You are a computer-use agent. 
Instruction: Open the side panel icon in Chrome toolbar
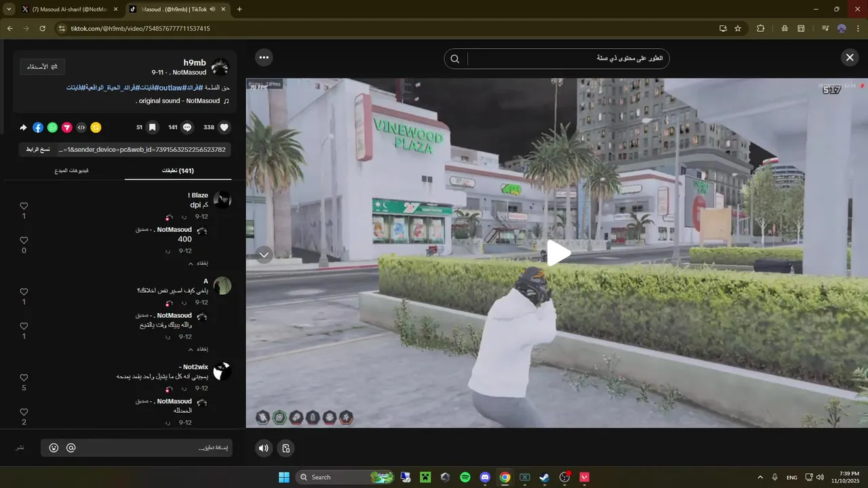pos(801,28)
